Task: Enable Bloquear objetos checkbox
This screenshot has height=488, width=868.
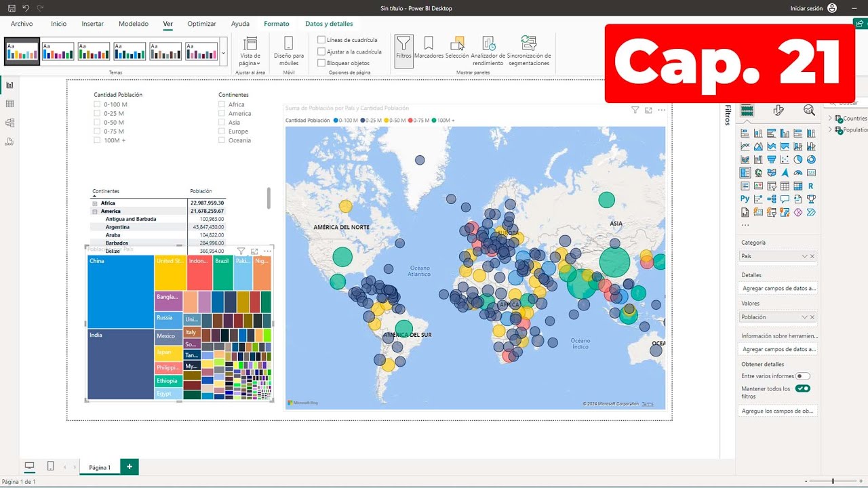Action: click(321, 63)
